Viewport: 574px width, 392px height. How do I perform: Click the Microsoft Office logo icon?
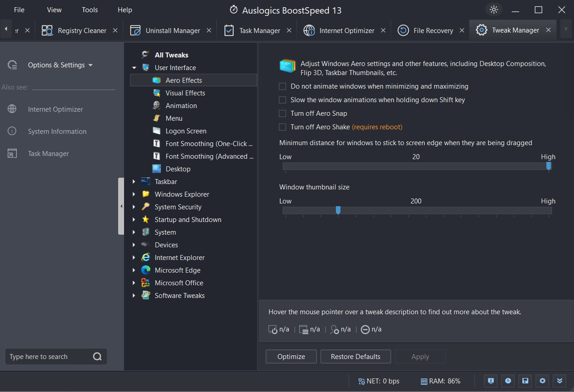click(x=145, y=283)
